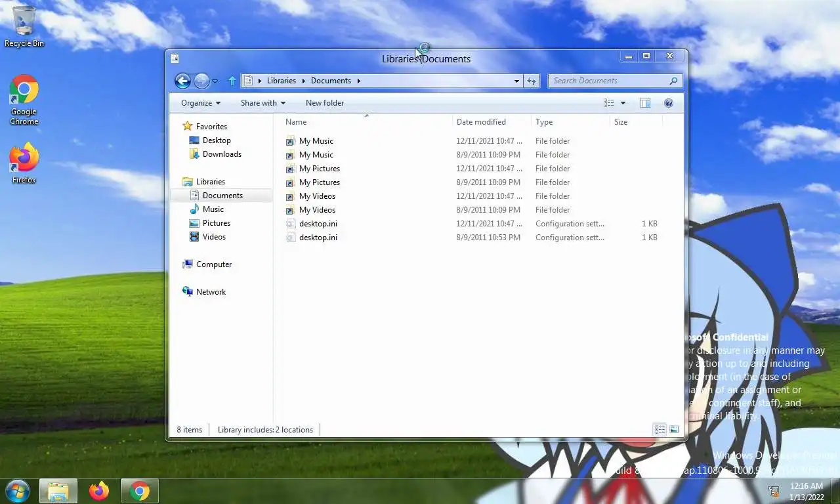Refresh the folder view button
840x504 pixels.
click(x=532, y=81)
